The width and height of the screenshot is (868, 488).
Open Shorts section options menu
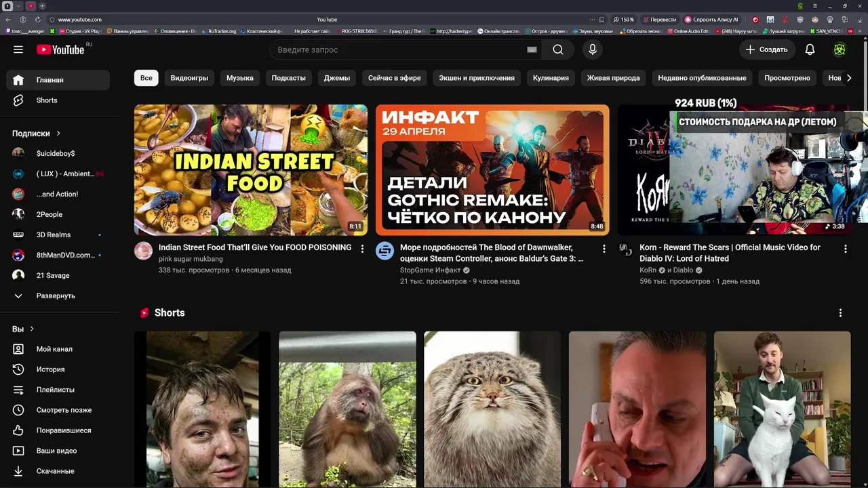click(x=840, y=313)
